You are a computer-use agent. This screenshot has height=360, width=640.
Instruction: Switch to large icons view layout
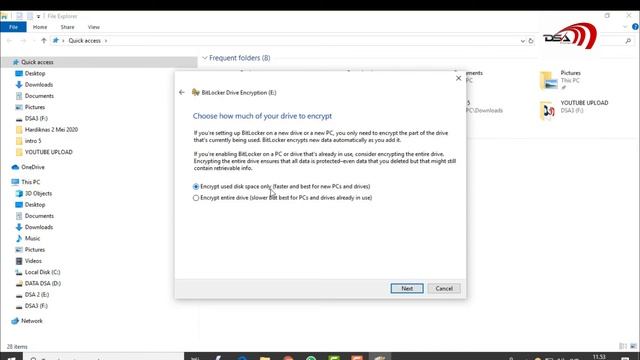[x=633, y=346]
